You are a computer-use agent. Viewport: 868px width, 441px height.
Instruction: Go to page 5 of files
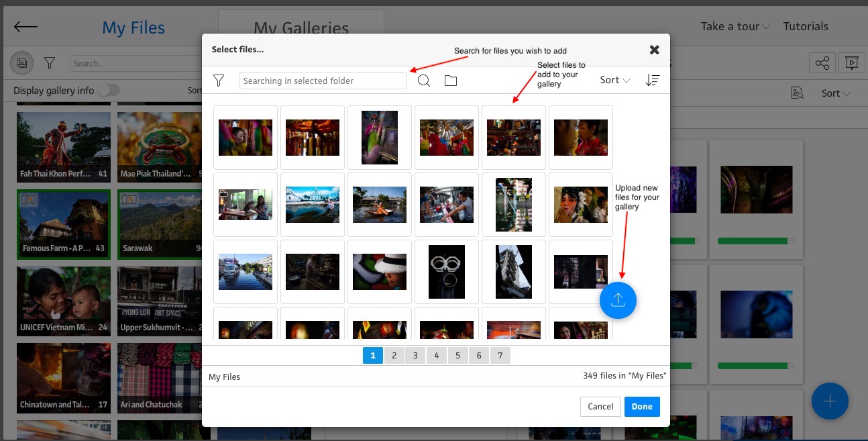(457, 356)
